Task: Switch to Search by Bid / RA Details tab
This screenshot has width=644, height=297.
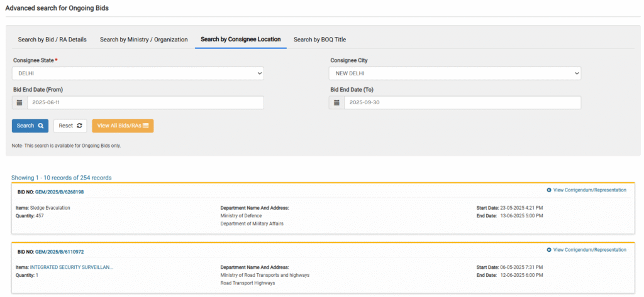Action: point(52,40)
